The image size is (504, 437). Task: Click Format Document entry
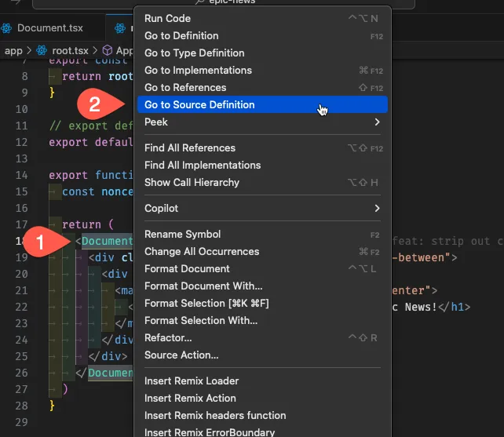pyautogui.click(x=262, y=268)
